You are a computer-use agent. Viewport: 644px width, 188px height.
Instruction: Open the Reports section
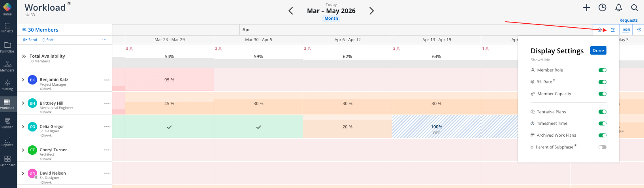(7, 141)
